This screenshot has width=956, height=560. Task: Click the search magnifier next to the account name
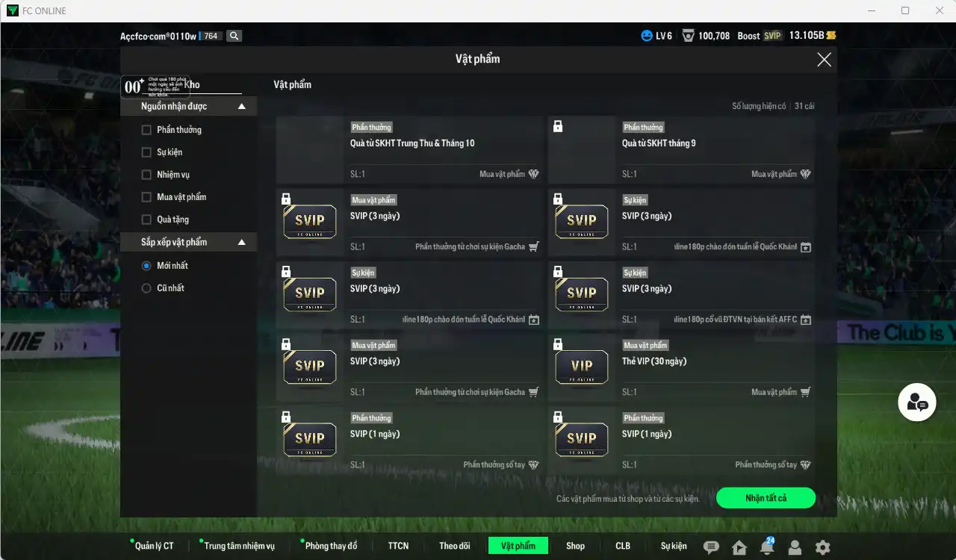coord(235,36)
